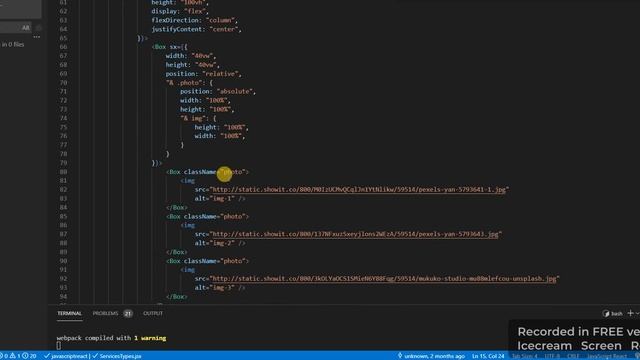Toggle search details three-dot button

click(x=37, y=37)
